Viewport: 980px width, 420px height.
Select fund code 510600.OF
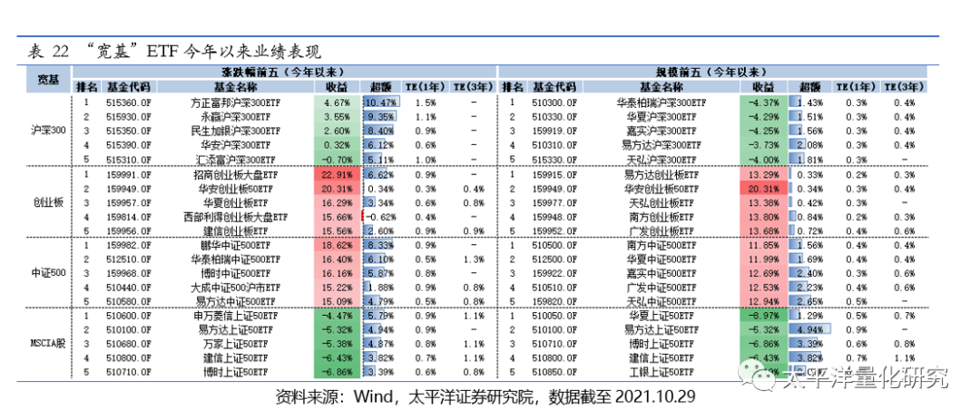(x=128, y=317)
